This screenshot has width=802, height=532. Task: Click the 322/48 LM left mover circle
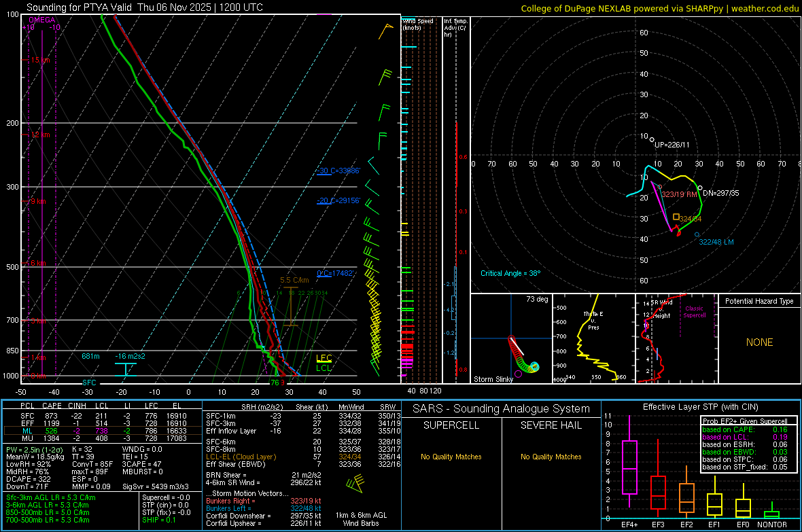tap(697, 235)
